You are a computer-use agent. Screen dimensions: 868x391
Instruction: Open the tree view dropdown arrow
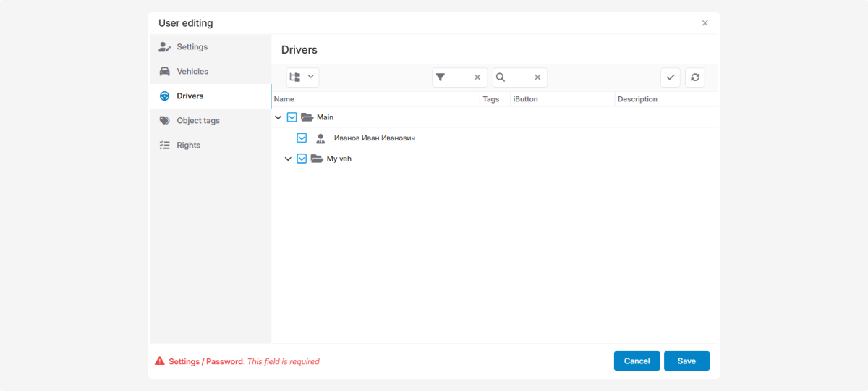311,77
